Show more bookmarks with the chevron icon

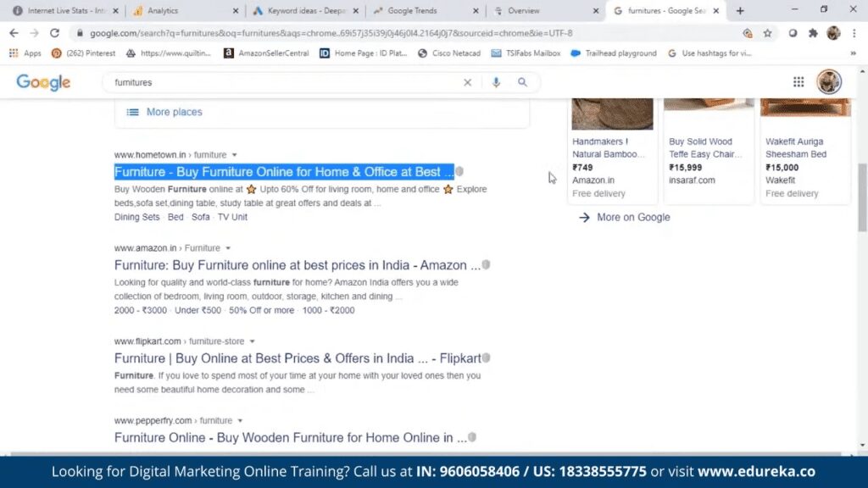pyautogui.click(x=853, y=53)
